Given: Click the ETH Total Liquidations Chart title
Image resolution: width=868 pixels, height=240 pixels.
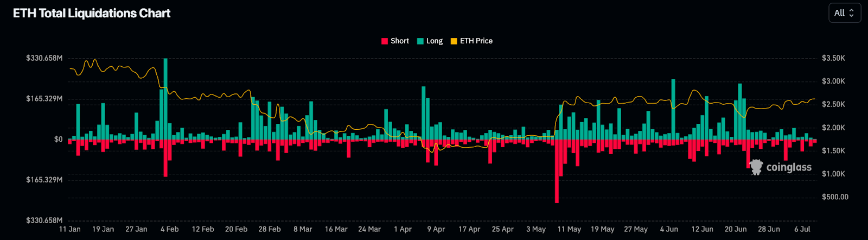Looking at the screenshot, I should [x=92, y=13].
